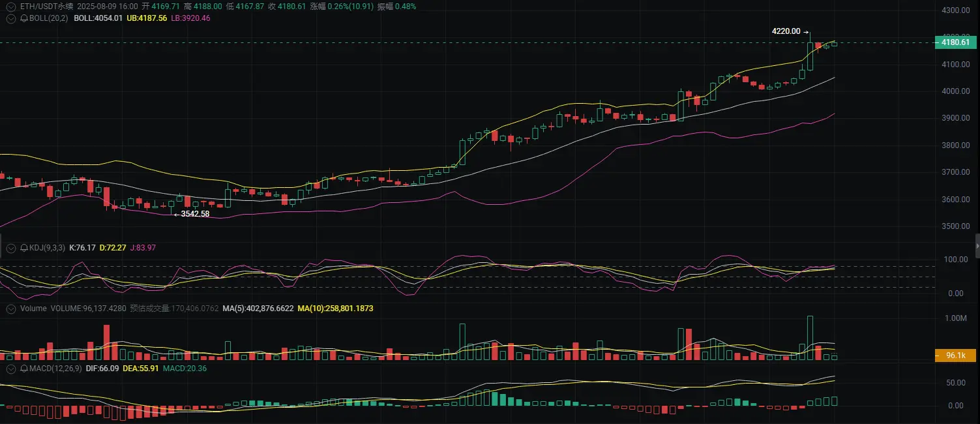Collapse the BOLL indicator row chevron
The image size is (980, 424).
(10, 18)
